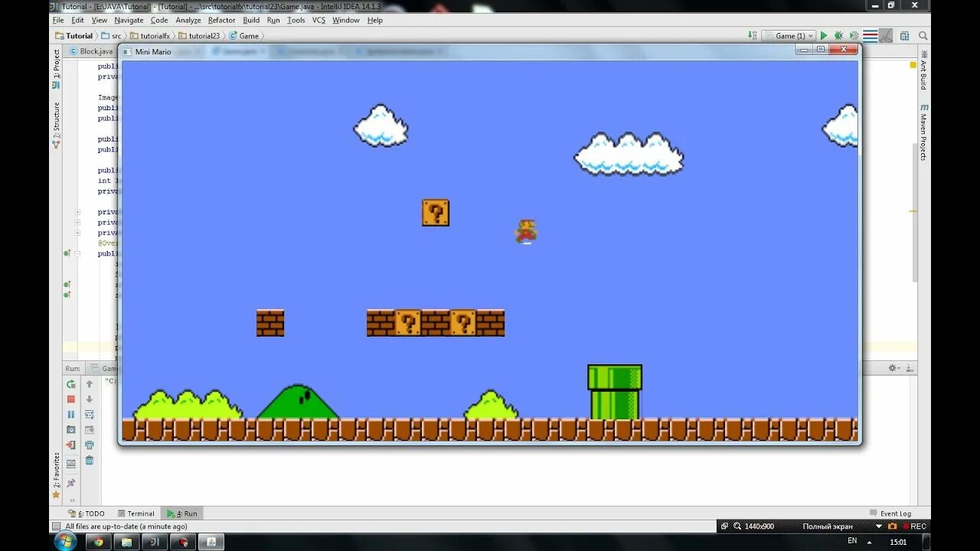Select Tutorial in the navigation breadcrumb

point(73,36)
